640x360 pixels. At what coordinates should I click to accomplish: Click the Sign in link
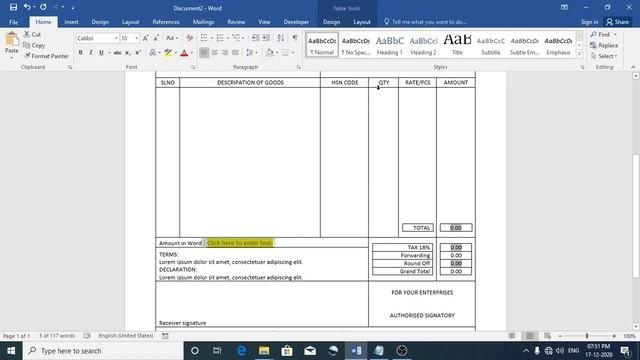589,22
